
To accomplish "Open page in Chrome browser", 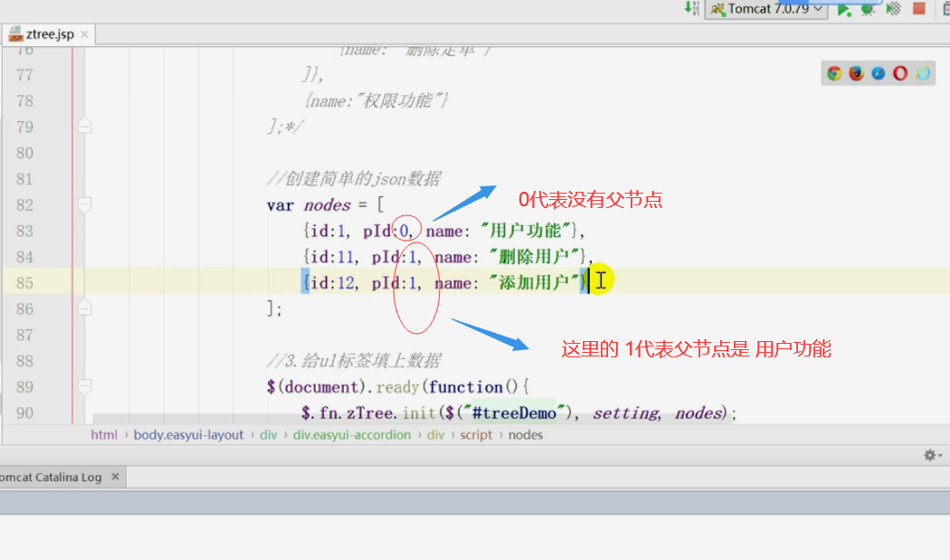I will 834,73.
